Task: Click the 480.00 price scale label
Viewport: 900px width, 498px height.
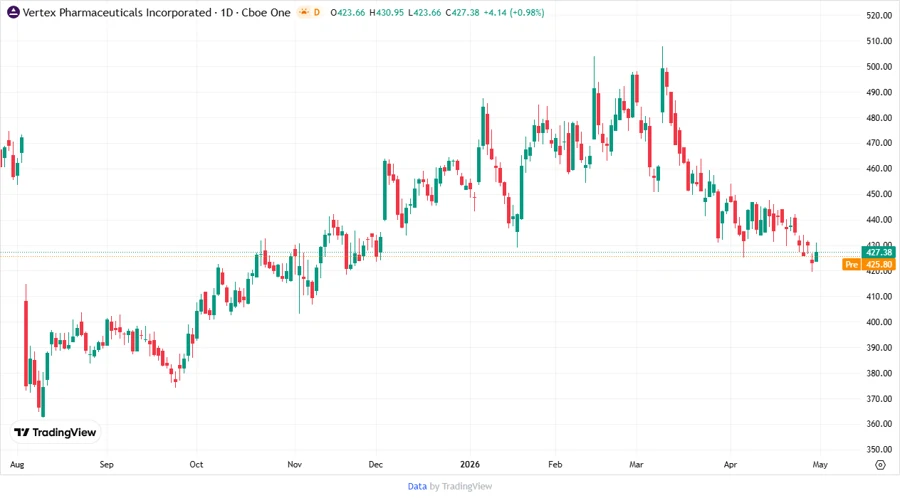Action: pyautogui.click(x=879, y=118)
